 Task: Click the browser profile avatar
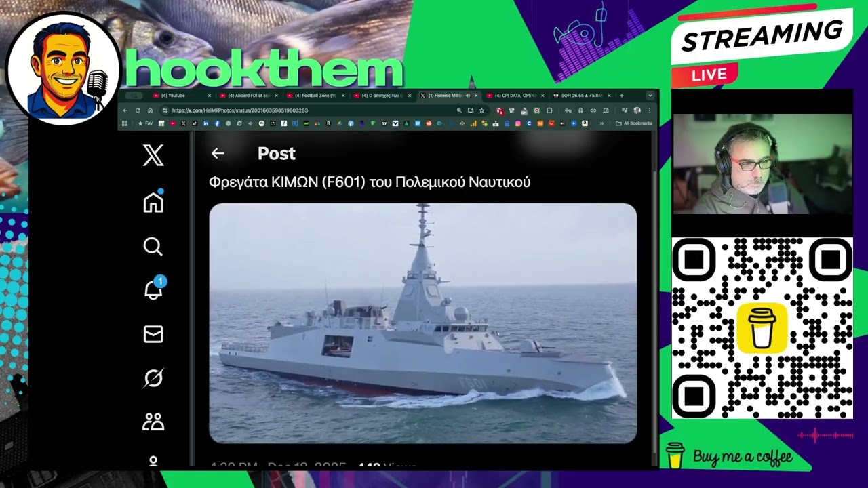(x=637, y=110)
